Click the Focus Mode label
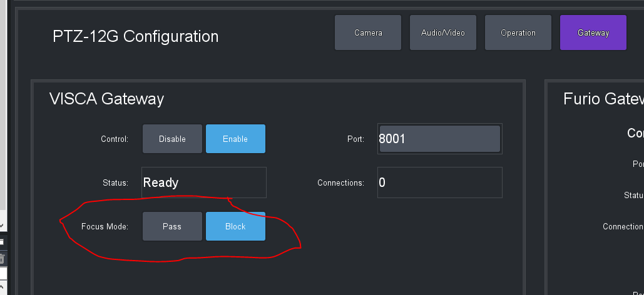The width and height of the screenshot is (644, 295). pyautogui.click(x=105, y=226)
